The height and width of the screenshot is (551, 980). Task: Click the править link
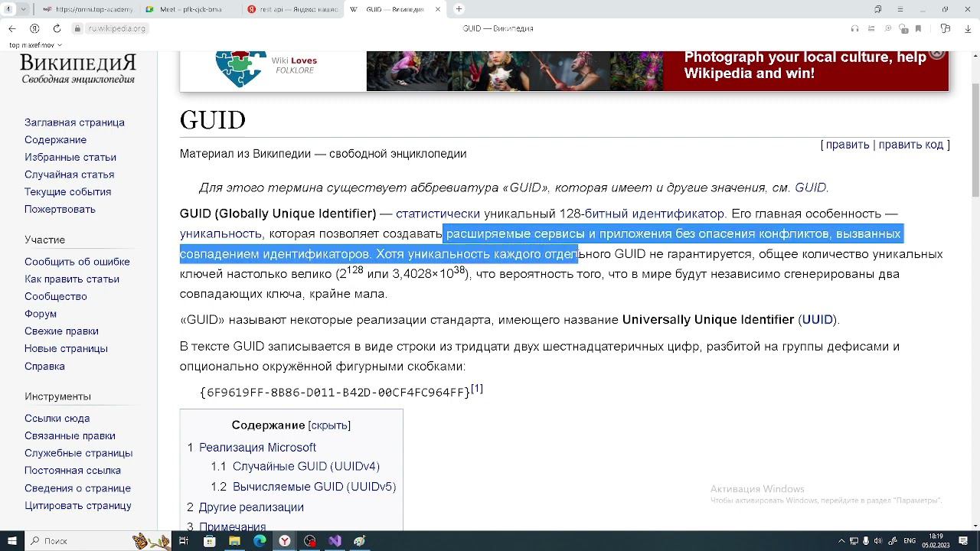(x=848, y=145)
